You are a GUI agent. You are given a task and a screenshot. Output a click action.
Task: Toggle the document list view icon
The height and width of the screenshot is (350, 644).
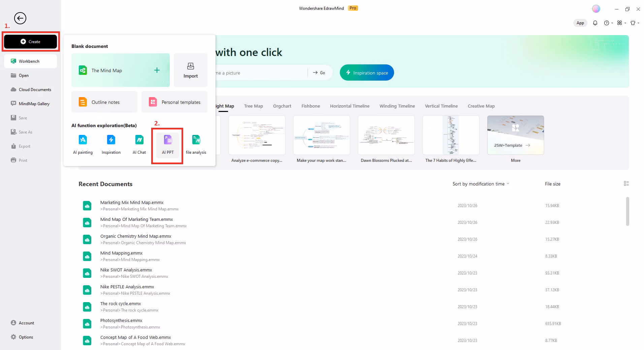coord(626,183)
